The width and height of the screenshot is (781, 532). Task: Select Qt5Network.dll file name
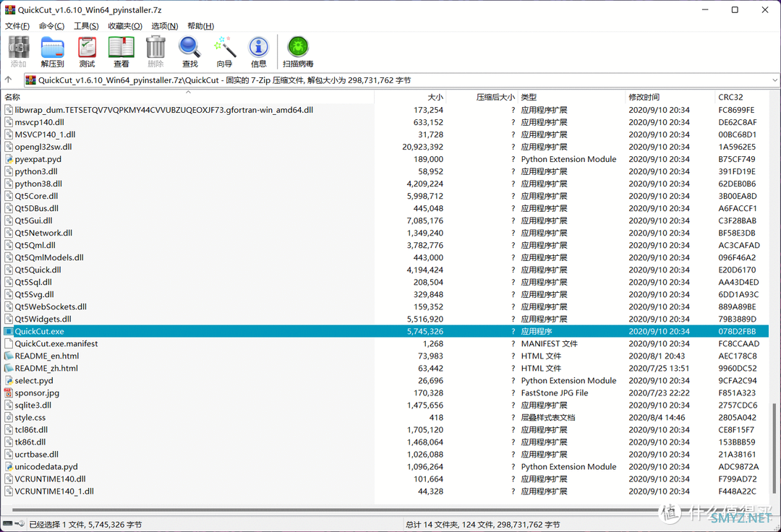tap(43, 233)
